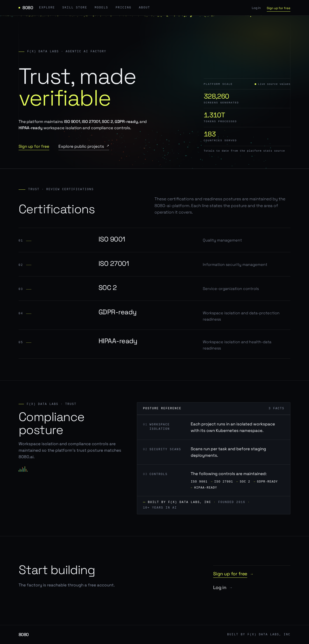Screen dimensions: 309x644
Task: Select the 183 countries served value
Action: 210,134
